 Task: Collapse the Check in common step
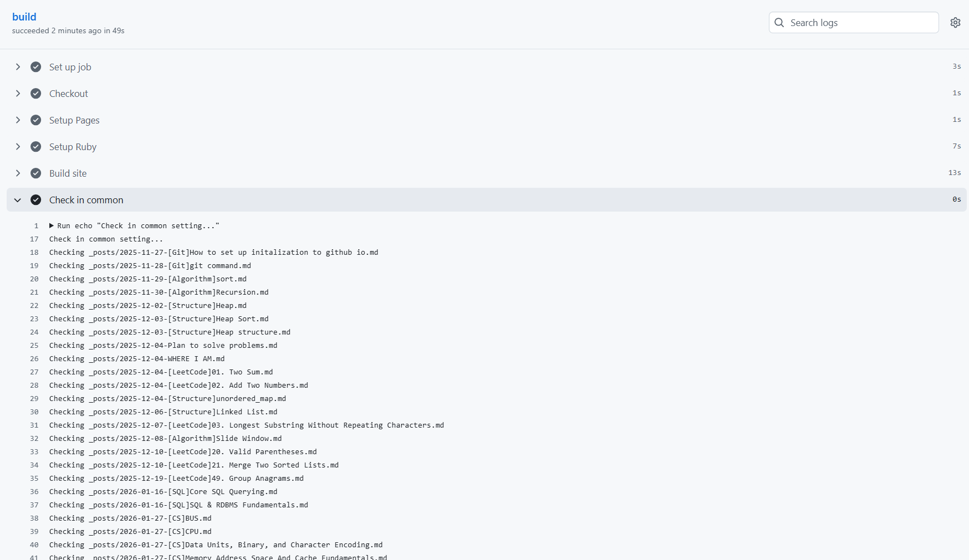pos(18,200)
